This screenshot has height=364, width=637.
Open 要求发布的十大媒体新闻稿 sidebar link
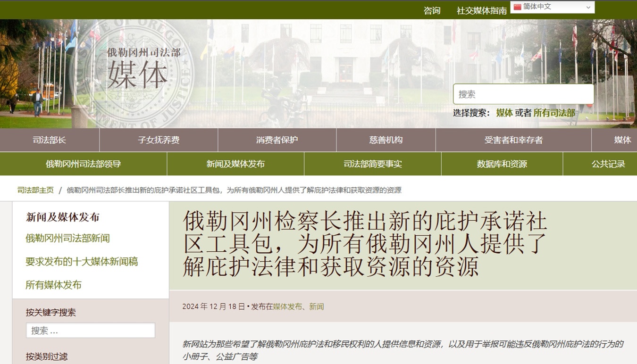pos(82,262)
